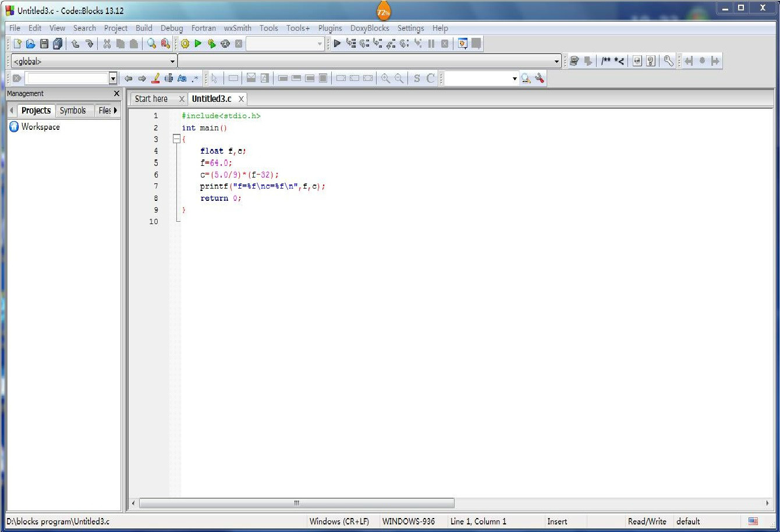This screenshot has width=780, height=532.
Task: Open the build target dropdown
Action: coord(320,44)
